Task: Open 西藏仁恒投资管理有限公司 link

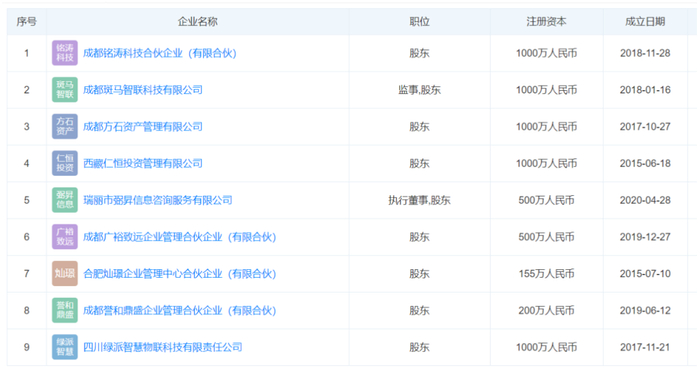Action: 143,163
